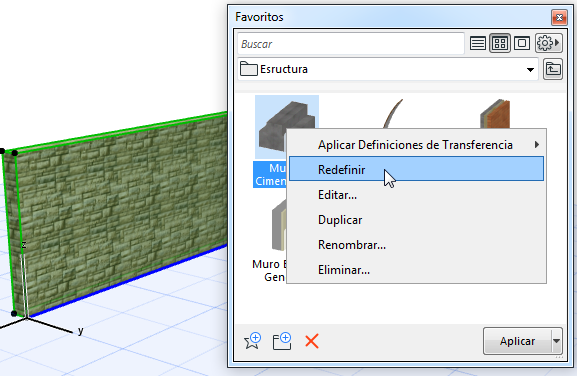Screen dimensions: 577x376
Task: Select the brick wall favorite thumbnail
Action: pos(495,113)
